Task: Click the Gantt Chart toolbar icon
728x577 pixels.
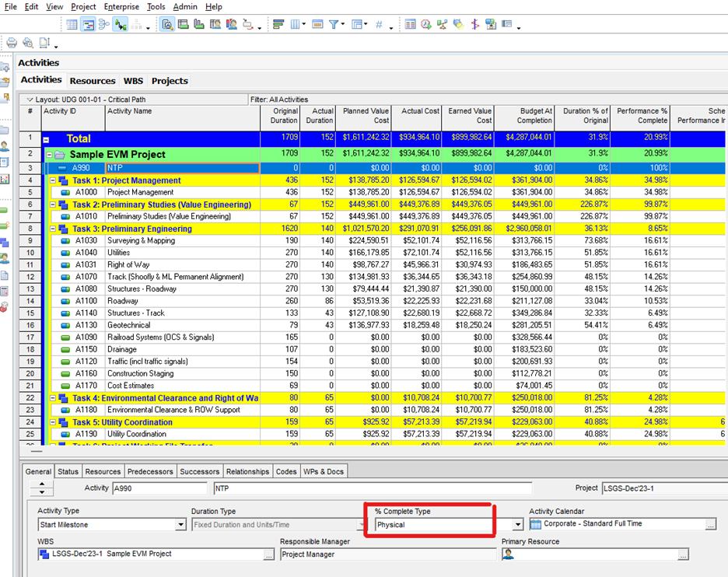Action: pyautogui.click(x=88, y=24)
